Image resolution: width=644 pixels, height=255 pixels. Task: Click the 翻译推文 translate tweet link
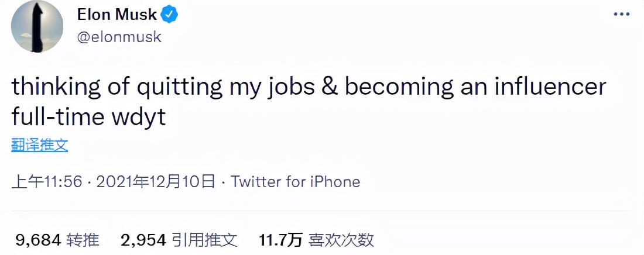click(40, 146)
